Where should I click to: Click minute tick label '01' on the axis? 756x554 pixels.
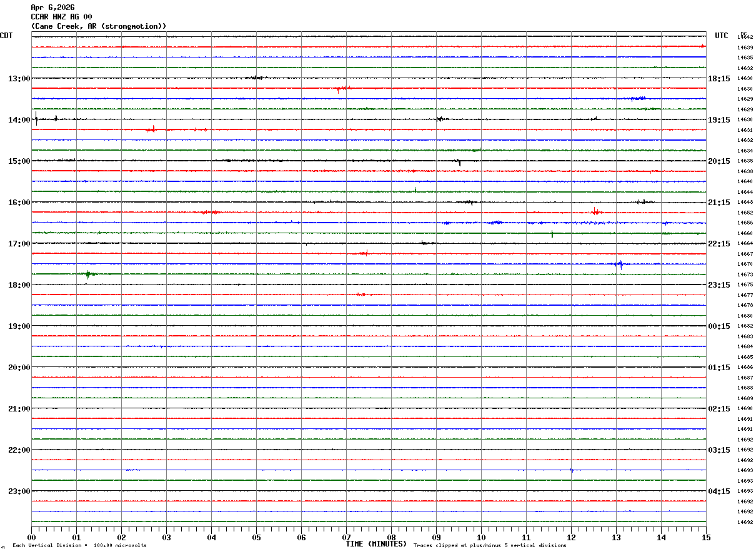coord(76,537)
